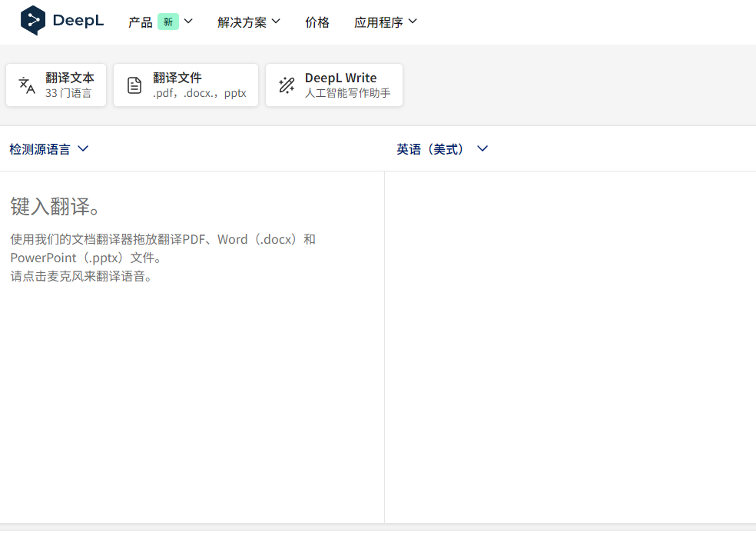Switch to the 翻译文件 tab
The width and height of the screenshot is (756, 536).
[186, 85]
